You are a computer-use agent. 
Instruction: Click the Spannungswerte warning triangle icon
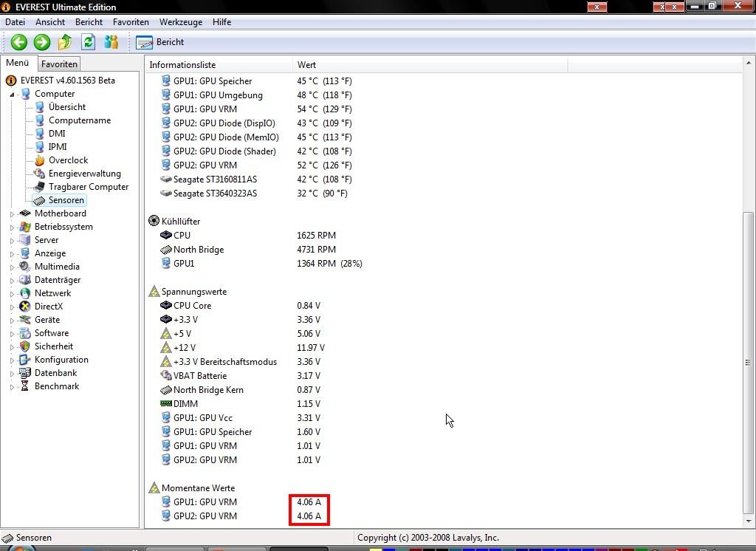154,292
